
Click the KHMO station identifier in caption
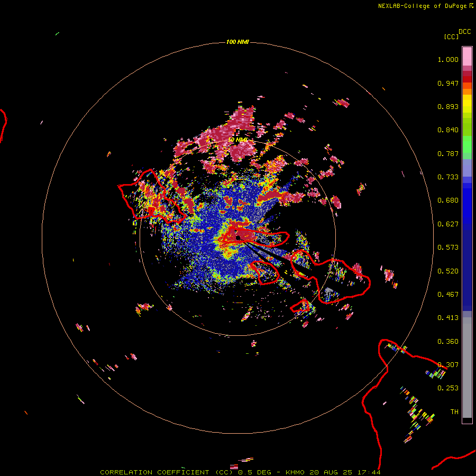coord(295,472)
